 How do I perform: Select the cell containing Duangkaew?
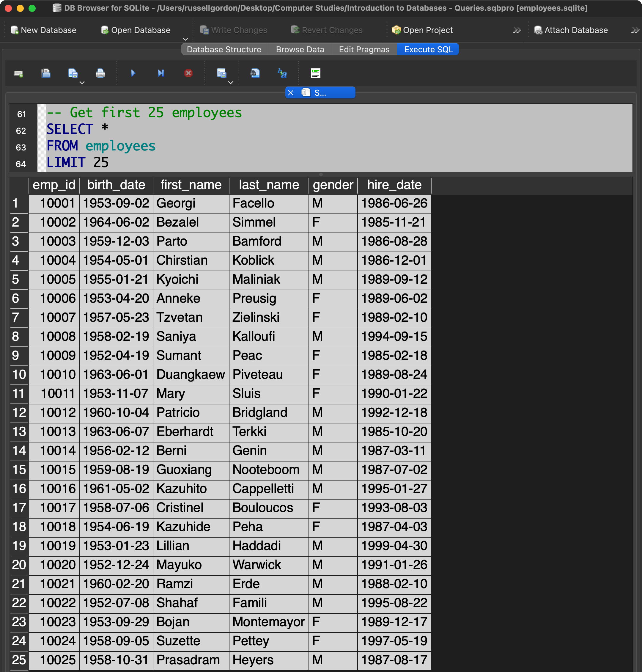(x=191, y=374)
